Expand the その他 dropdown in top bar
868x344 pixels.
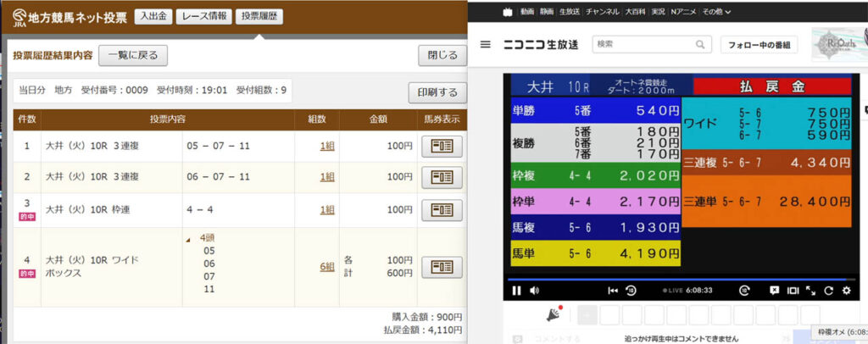coord(716,11)
